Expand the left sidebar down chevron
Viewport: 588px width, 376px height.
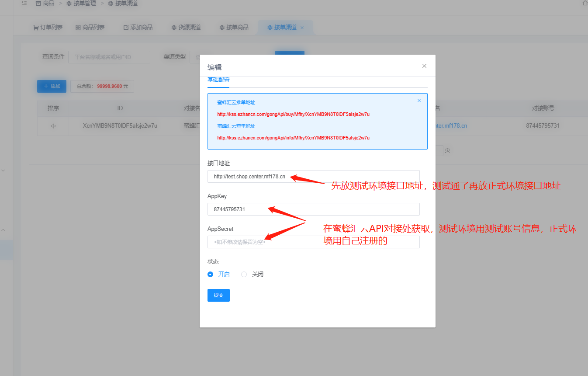tap(3, 171)
